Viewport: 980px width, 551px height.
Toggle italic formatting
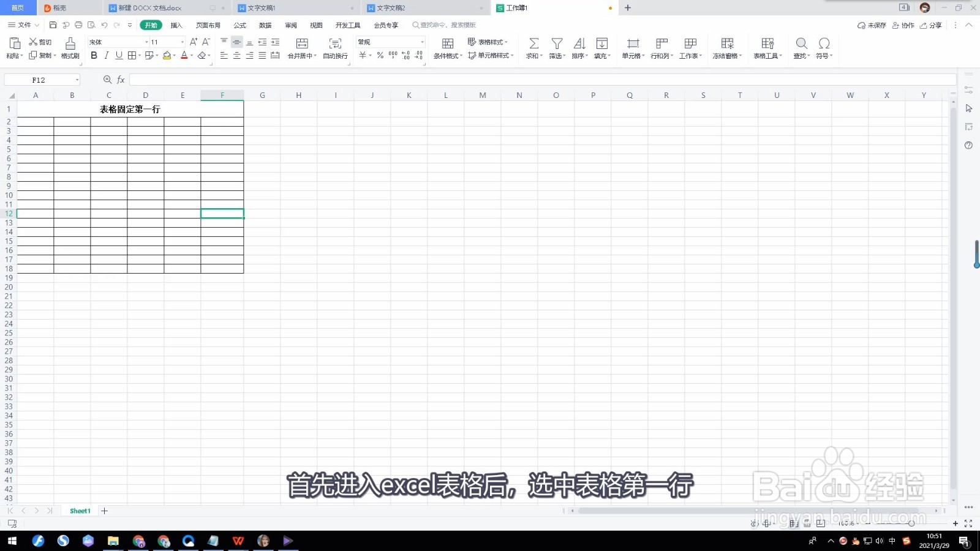tap(105, 55)
